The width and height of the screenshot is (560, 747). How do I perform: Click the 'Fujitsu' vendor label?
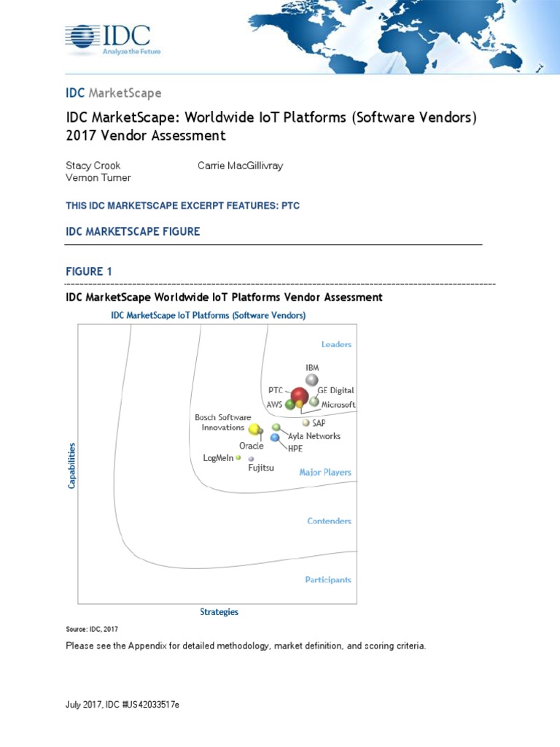(261, 468)
